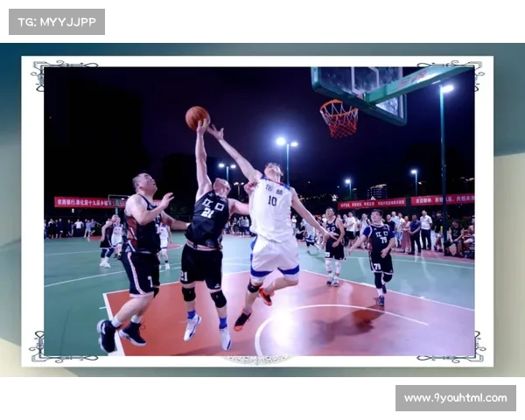The image size is (525, 420).
Task: Click the bottom center ornament on frame
Action: [x=257, y=360]
